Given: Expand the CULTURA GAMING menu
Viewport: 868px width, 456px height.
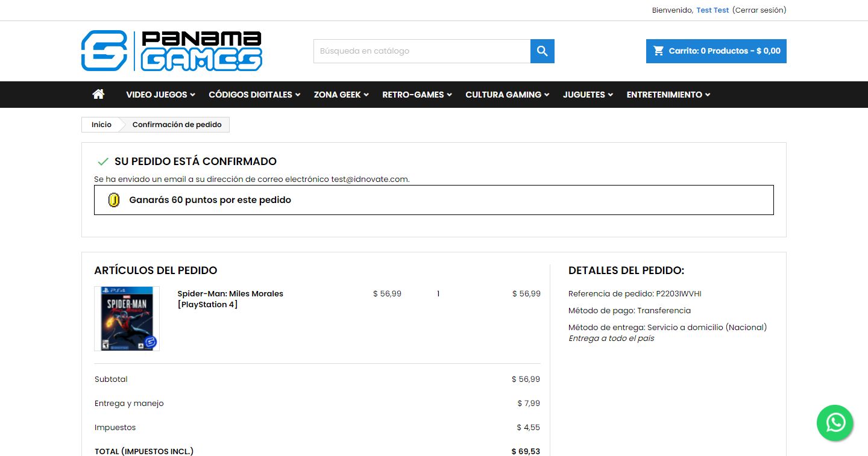Looking at the screenshot, I should click(x=508, y=95).
